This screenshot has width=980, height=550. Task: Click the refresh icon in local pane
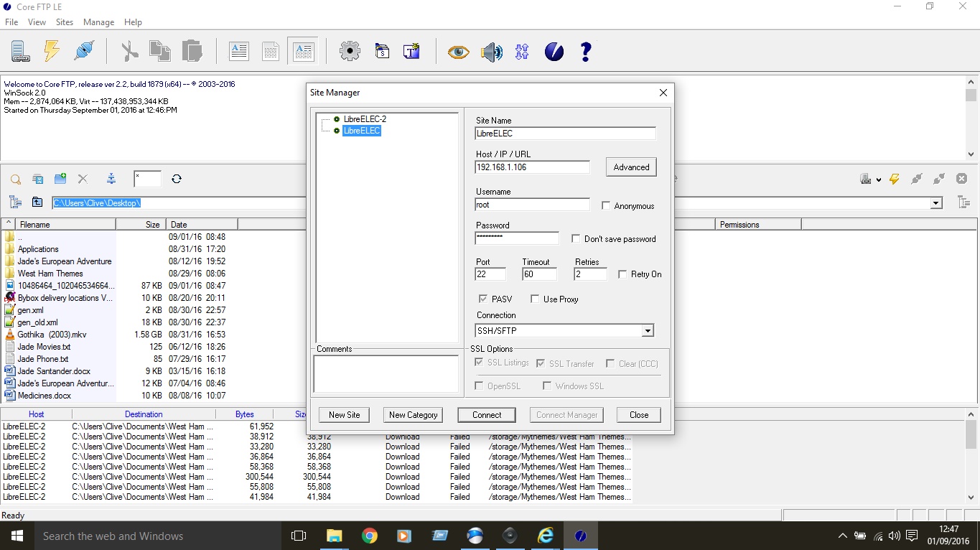click(x=177, y=179)
